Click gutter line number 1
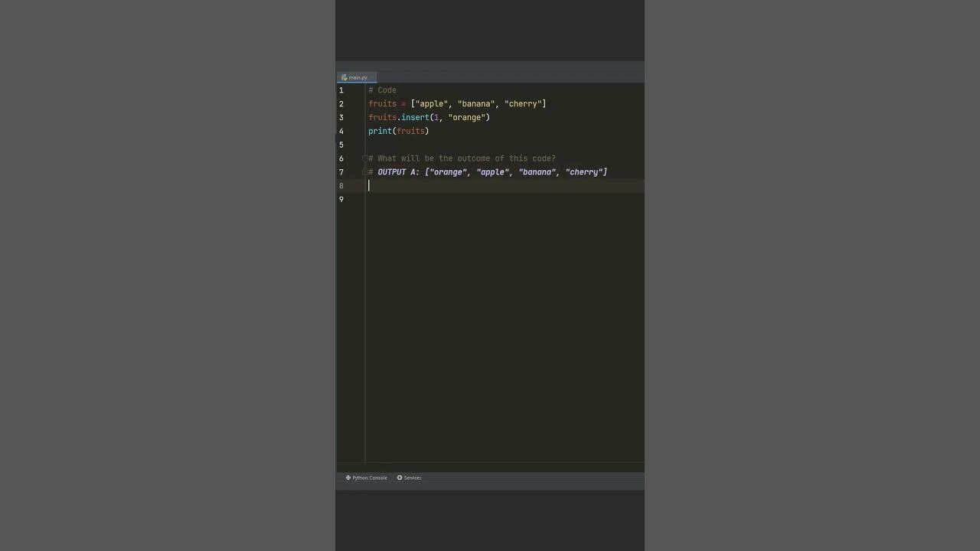Screen dimensions: 980x551 pyautogui.click(x=341, y=90)
